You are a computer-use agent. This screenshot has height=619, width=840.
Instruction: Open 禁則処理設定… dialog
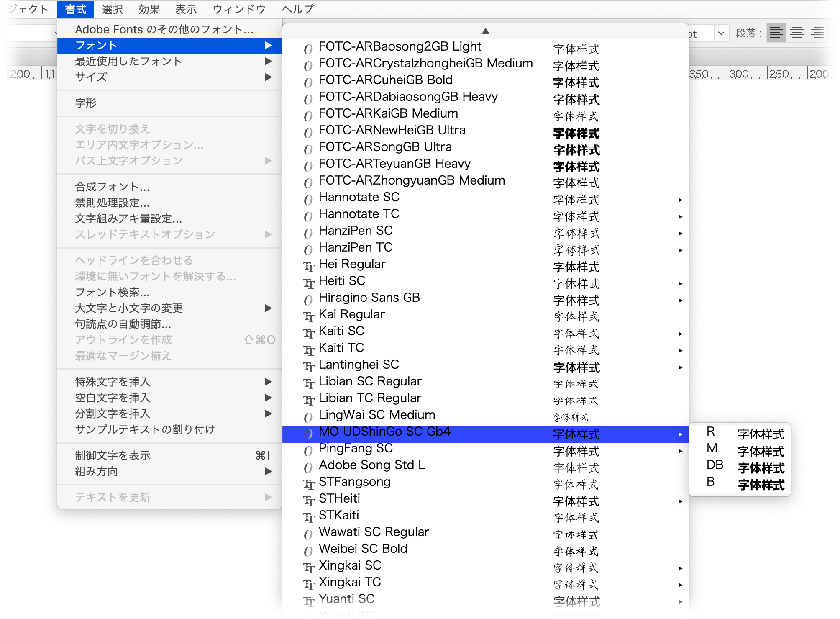pos(169,203)
